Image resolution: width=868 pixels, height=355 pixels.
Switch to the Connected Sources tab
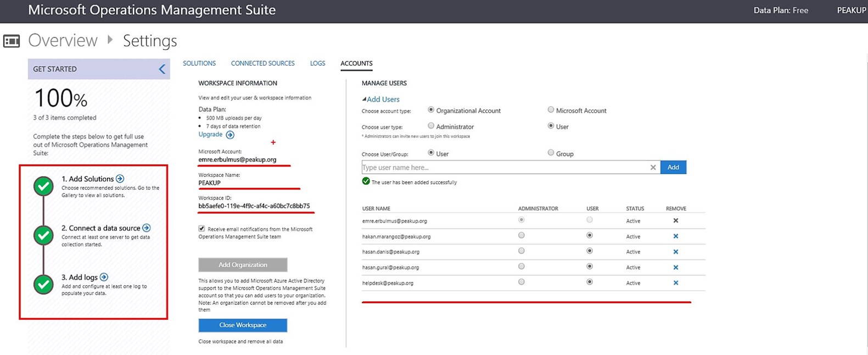pyautogui.click(x=262, y=64)
